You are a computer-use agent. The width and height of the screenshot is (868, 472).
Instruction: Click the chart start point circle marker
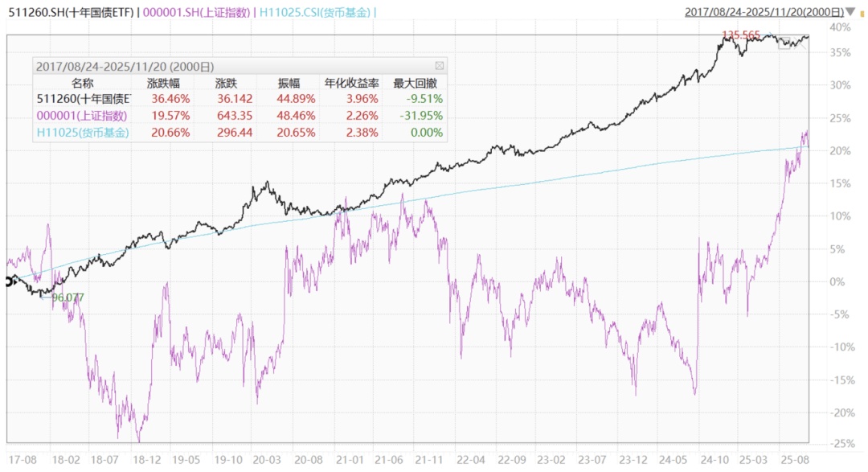click(9, 281)
